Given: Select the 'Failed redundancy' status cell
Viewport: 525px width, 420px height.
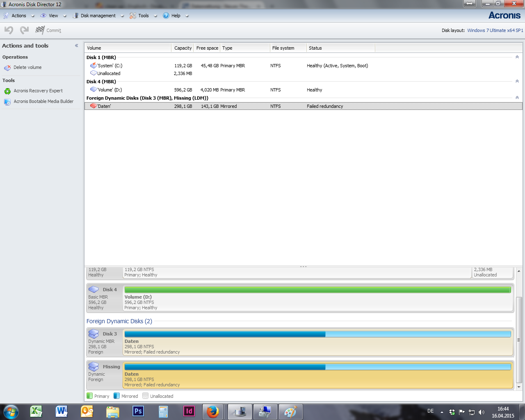Looking at the screenshot, I should click(x=325, y=106).
